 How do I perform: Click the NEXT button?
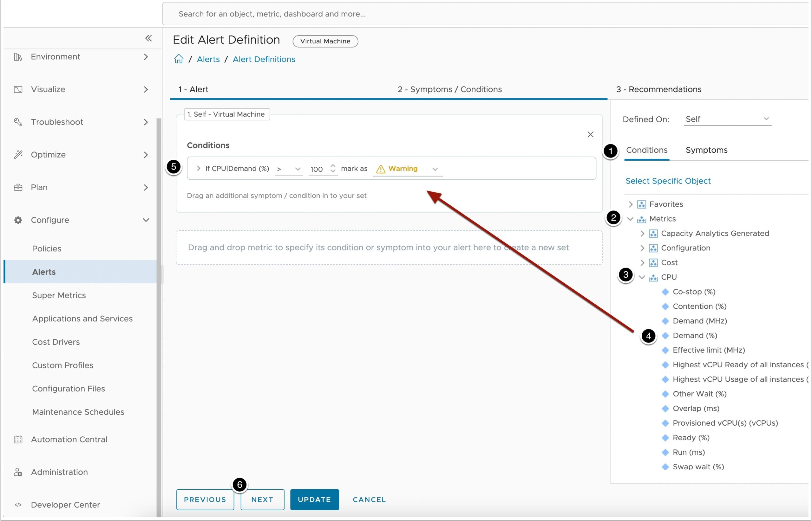[x=262, y=499]
